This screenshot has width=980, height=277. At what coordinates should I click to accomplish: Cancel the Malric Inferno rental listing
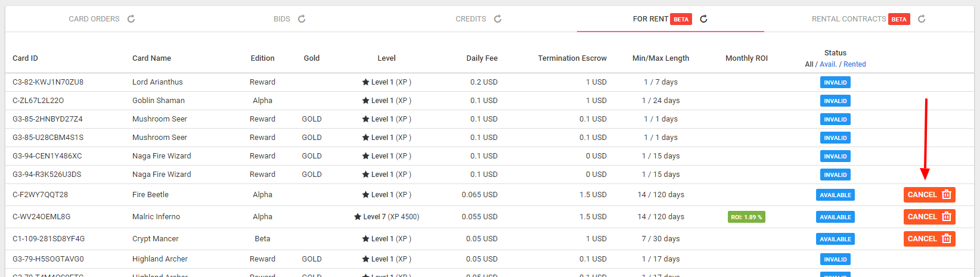click(922, 217)
